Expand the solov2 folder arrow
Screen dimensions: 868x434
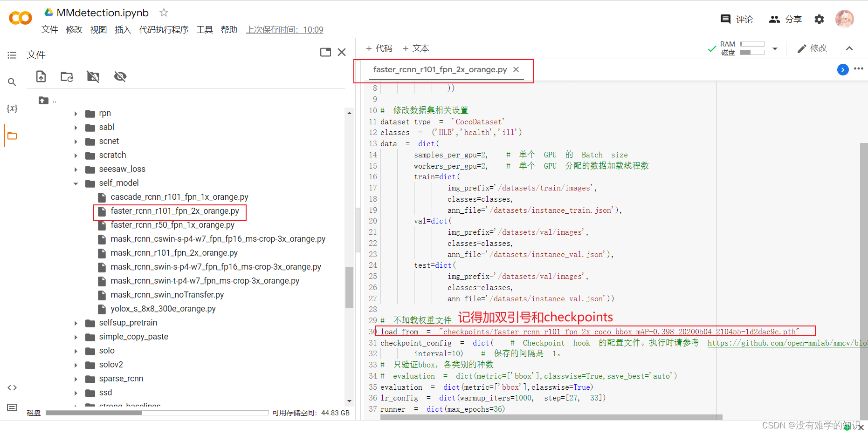[x=76, y=365]
